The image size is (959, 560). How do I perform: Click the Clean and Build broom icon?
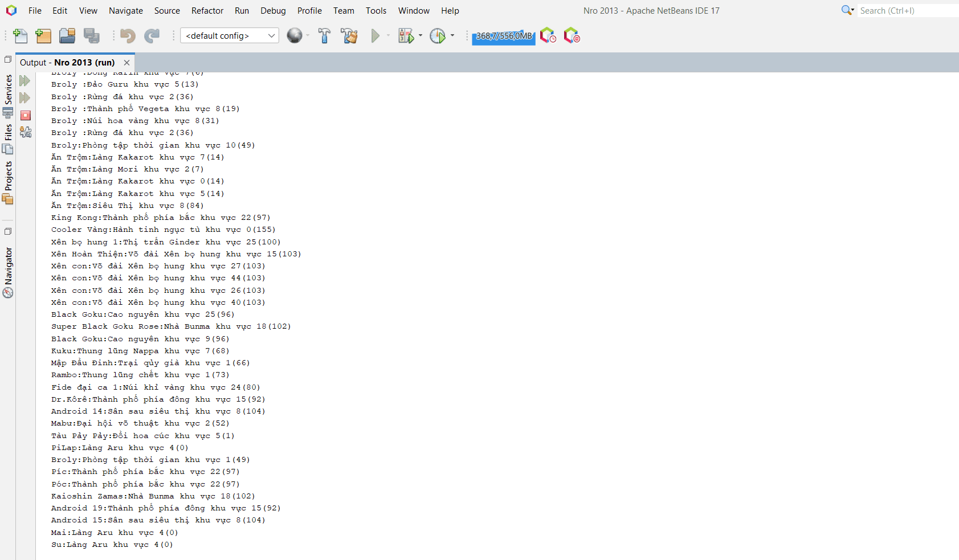pos(349,36)
